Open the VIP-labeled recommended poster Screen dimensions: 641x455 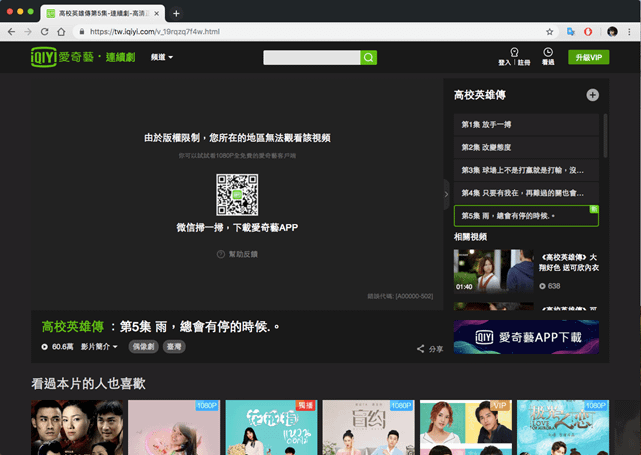click(465, 427)
